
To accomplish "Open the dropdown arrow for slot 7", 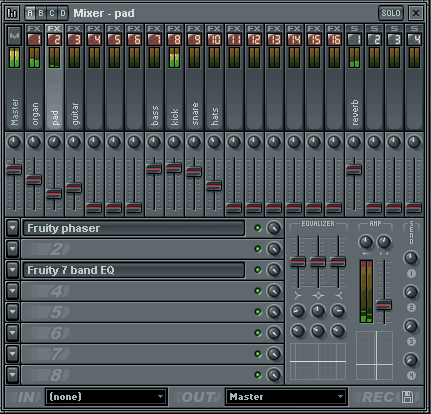I will click(x=13, y=354).
